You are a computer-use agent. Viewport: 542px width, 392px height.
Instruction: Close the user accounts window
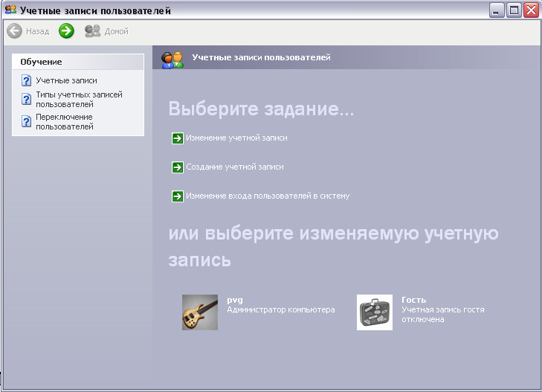point(531,10)
